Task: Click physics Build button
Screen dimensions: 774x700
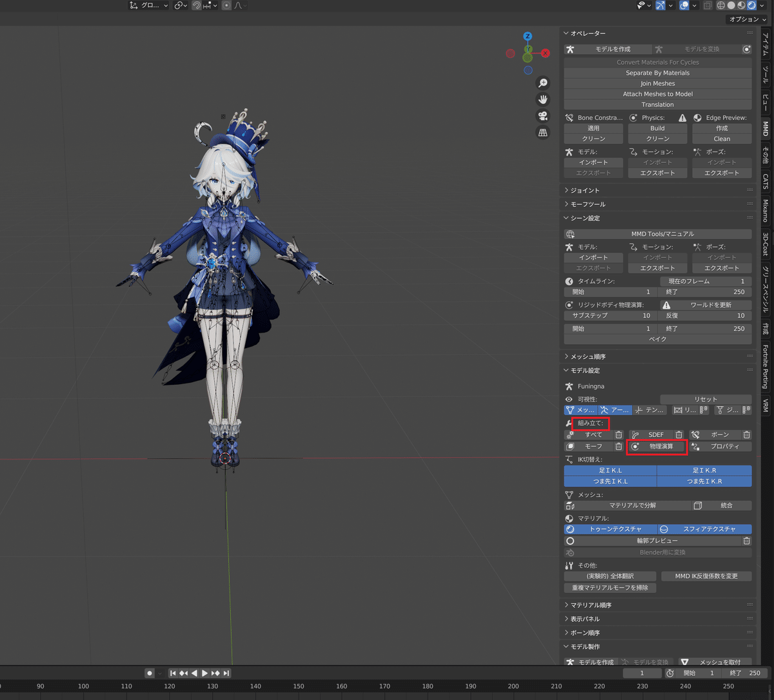Action: pyautogui.click(x=658, y=128)
